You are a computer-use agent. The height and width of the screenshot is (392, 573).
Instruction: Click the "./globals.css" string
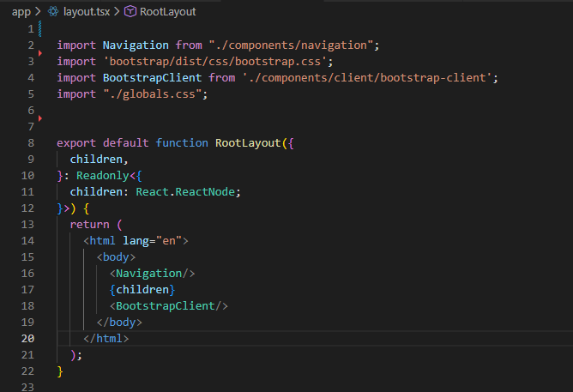pyautogui.click(x=153, y=94)
